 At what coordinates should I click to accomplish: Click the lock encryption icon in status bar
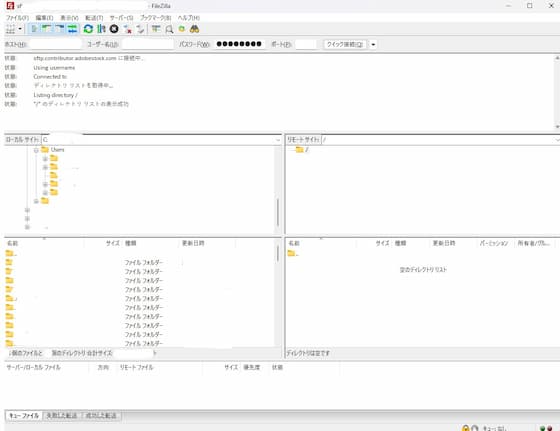[465, 428]
